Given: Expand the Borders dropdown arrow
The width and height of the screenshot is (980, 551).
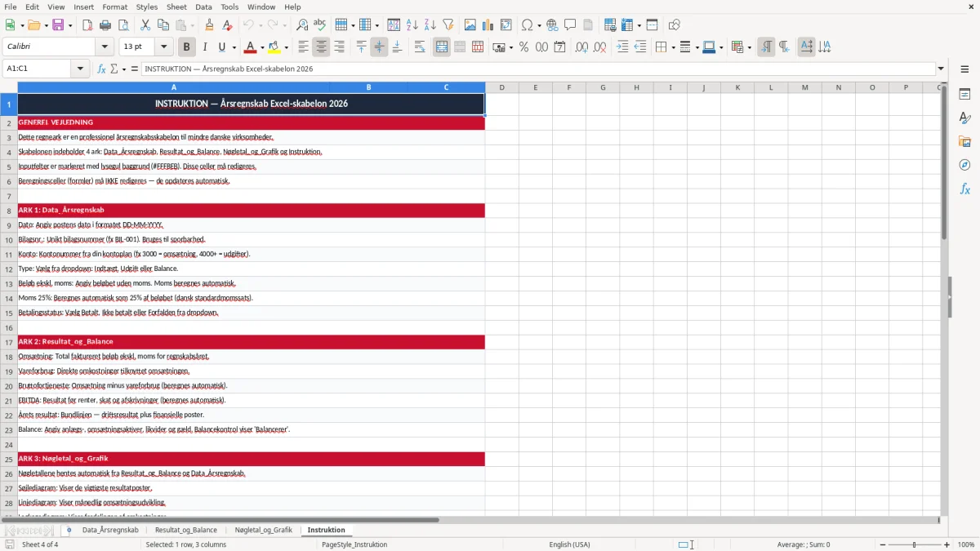Looking at the screenshot, I should pyautogui.click(x=673, y=47).
